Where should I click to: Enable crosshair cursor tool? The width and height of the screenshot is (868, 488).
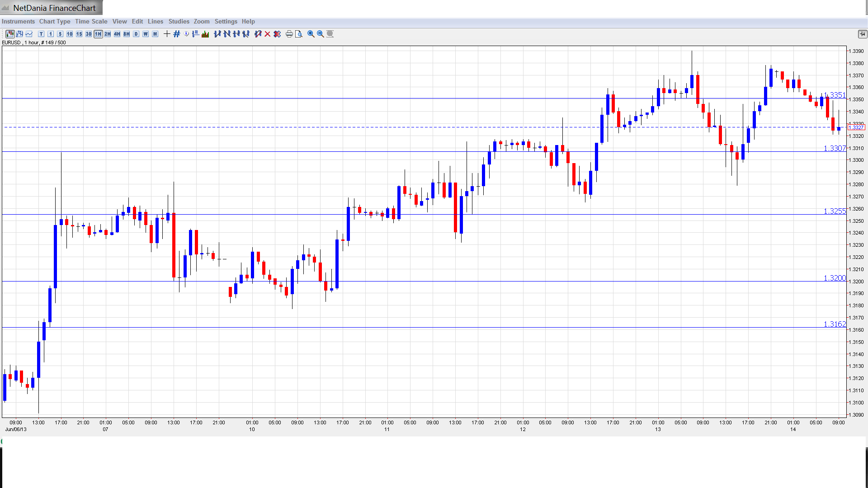pyautogui.click(x=167, y=34)
